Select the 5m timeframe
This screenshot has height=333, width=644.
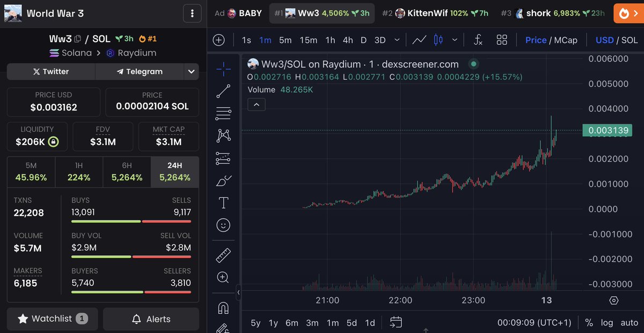point(285,40)
